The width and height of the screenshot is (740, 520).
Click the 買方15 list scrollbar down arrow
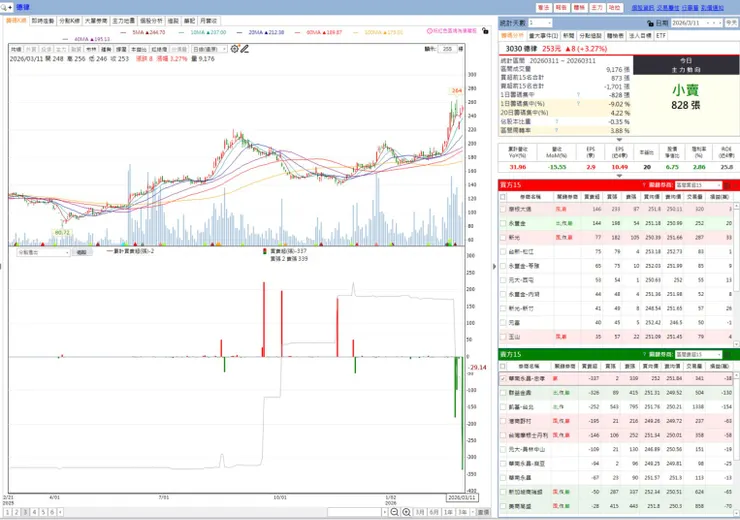point(736,343)
